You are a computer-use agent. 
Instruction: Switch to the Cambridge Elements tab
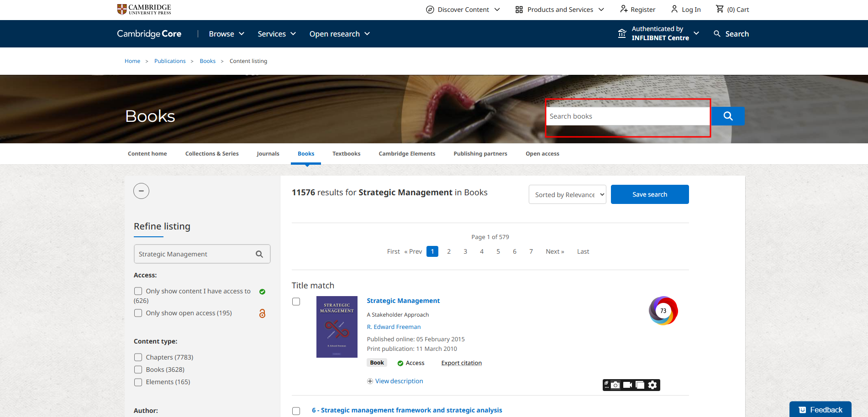(407, 154)
